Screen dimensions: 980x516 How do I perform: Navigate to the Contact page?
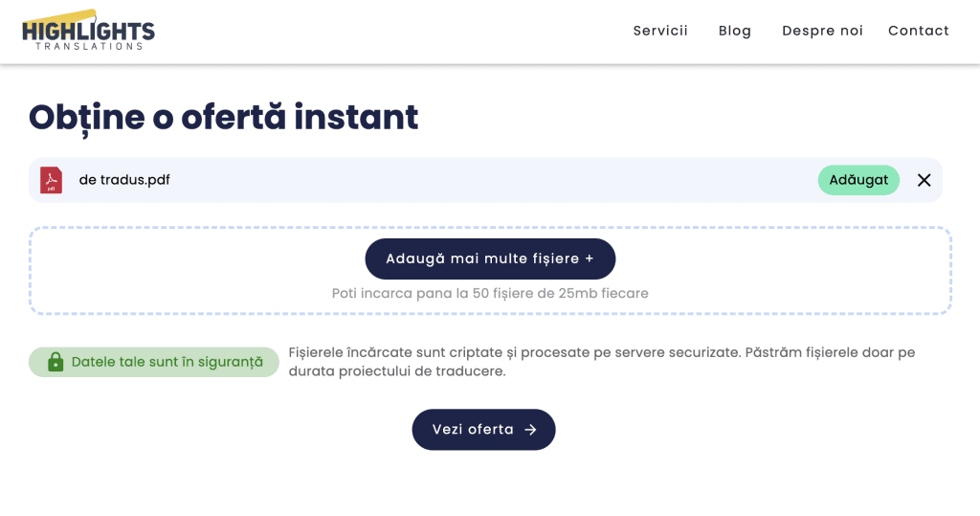(x=919, y=31)
